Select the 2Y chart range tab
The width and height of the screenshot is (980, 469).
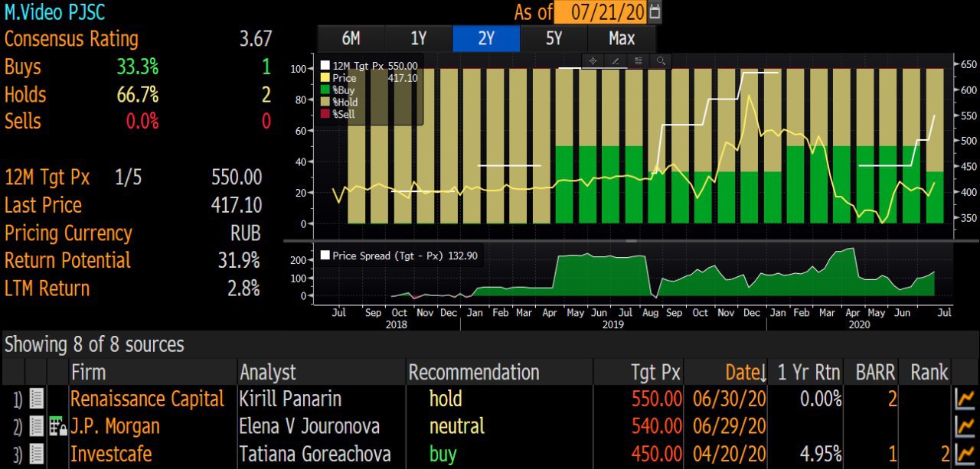[486, 38]
